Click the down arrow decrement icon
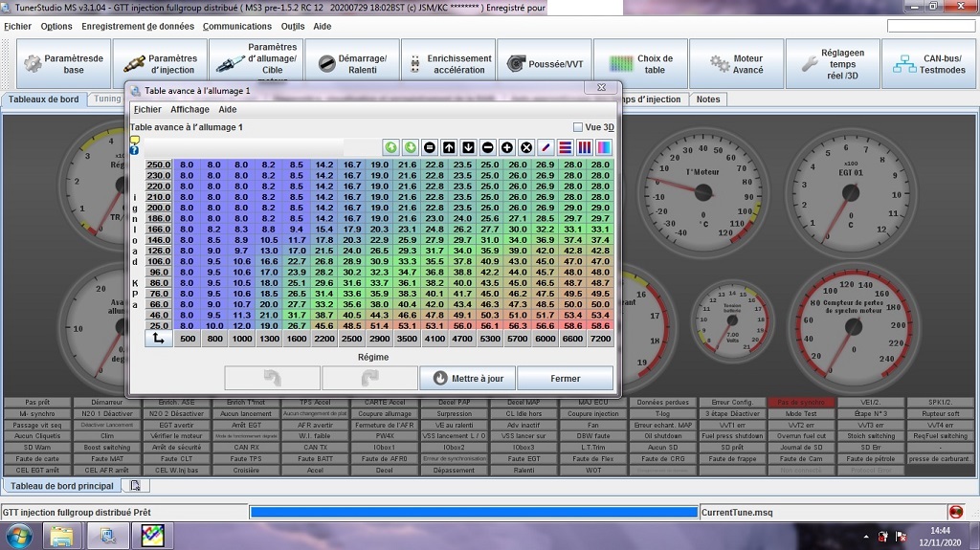The width and height of the screenshot is (980, 550). tap(468, 147)
